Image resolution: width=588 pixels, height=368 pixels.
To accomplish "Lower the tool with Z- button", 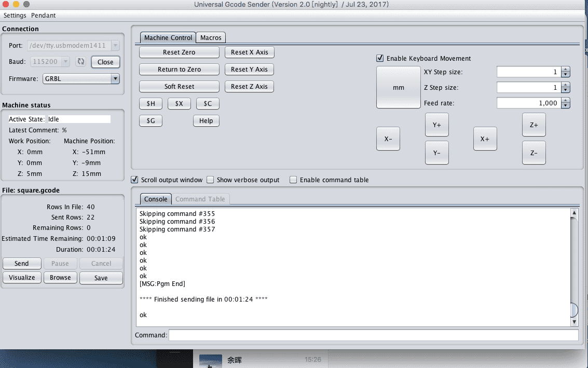I will (x=534, y=153).
